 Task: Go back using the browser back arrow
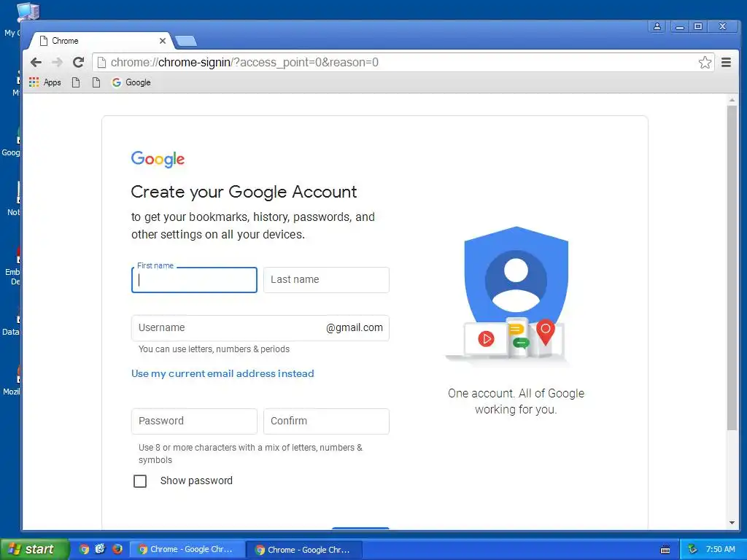coord(36,63)
